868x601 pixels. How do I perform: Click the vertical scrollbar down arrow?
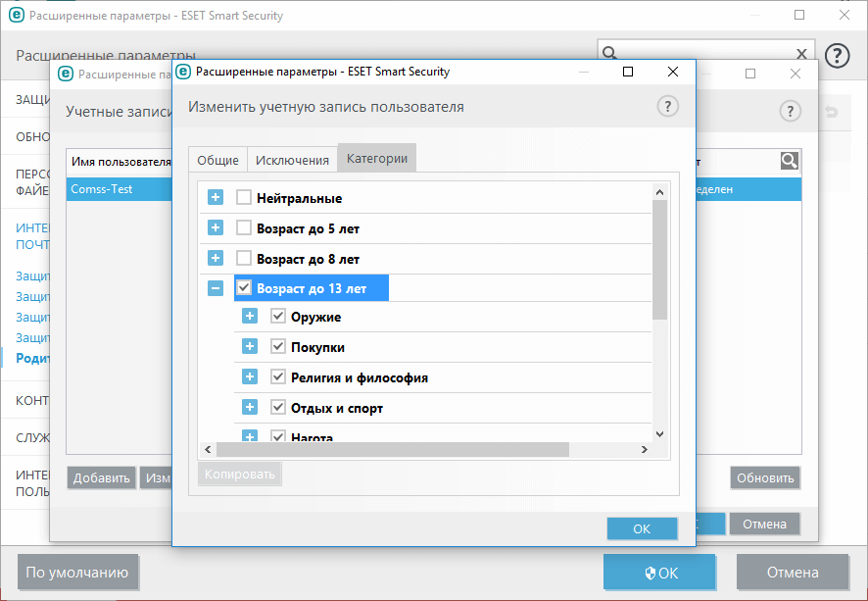pos(659,432)
